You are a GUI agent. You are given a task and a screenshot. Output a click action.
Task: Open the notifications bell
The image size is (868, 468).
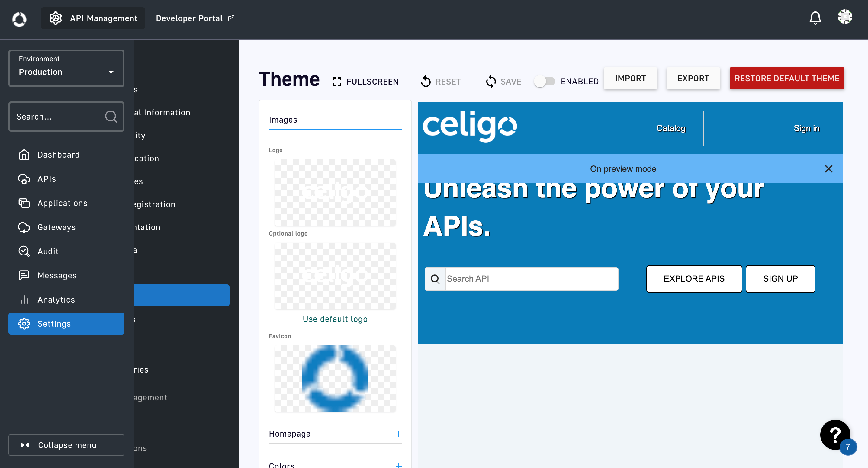(x=815, y=18)
